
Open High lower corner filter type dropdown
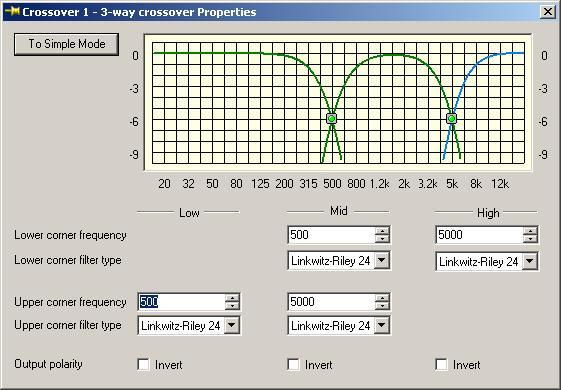(x=530, y=261)
